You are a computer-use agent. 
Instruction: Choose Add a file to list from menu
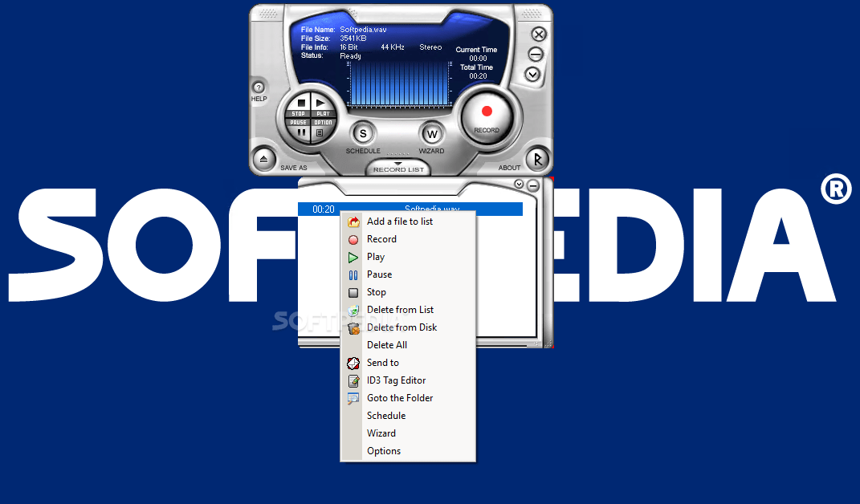[x=399, y=221]
